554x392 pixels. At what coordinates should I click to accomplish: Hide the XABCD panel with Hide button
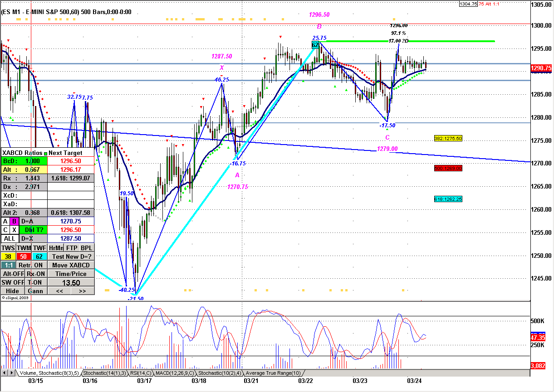[13, 291]
